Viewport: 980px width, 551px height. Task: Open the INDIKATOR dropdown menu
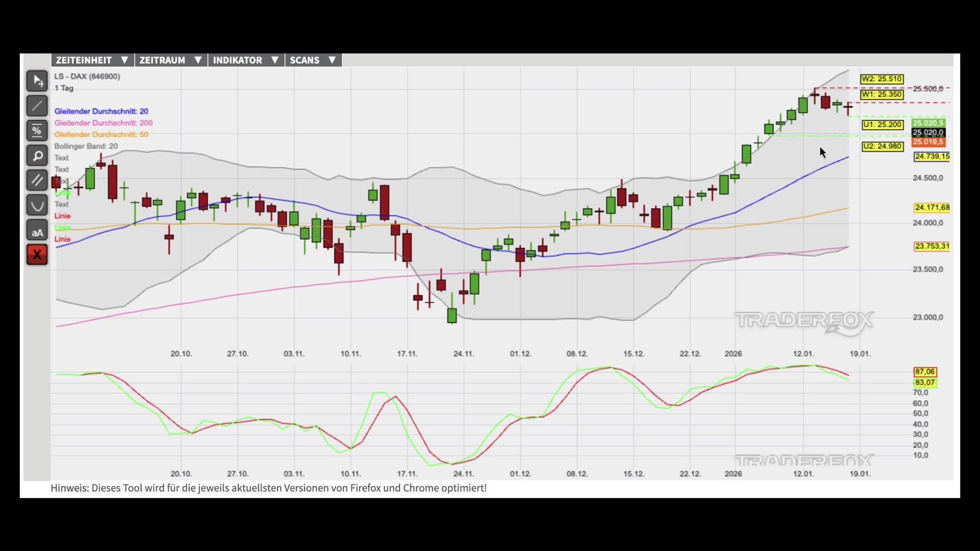246,60
